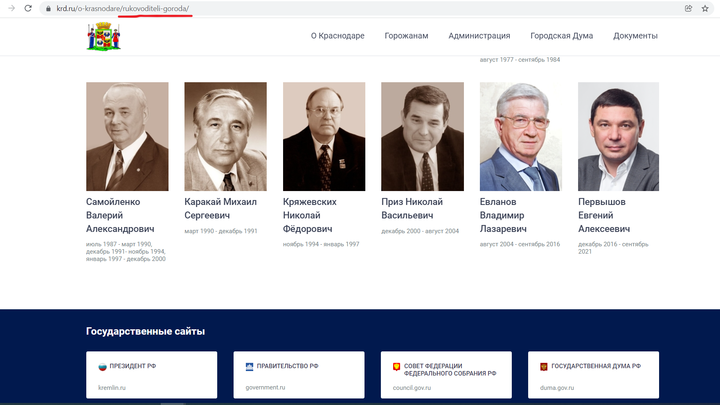Screen dimensions: 720x405
Task: Click the share page icon in address bar
Action: click(x=688, y=8)
